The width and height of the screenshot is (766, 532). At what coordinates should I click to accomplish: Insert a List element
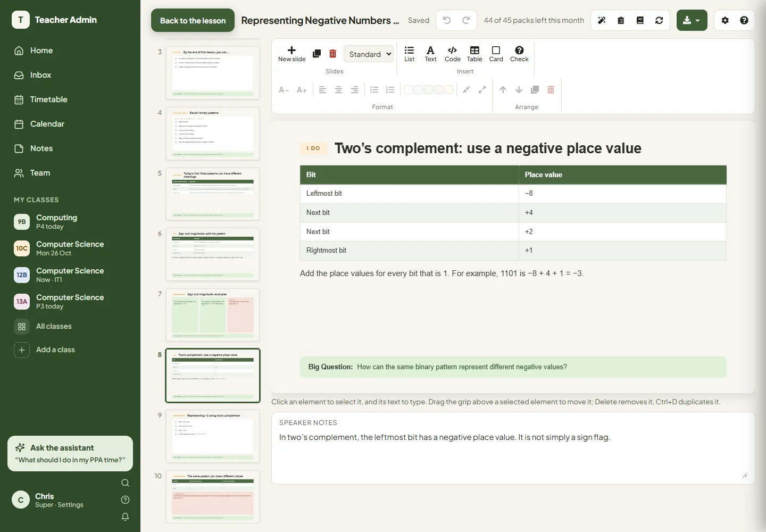409,54
